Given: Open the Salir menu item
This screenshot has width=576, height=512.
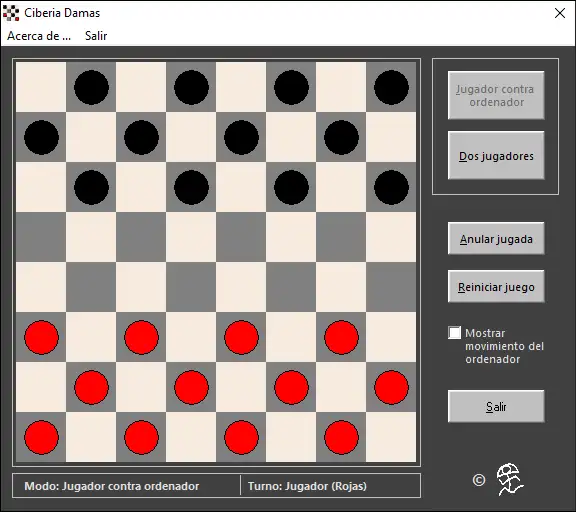Looking at the screenshot, I should click(x=96, y=36).
